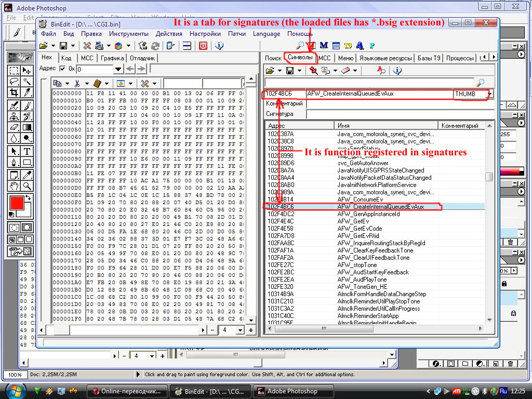The image size is (532, 399).
Task: Toggle the 0x hexadecimal address checkbox
Action: pos(62,69)
